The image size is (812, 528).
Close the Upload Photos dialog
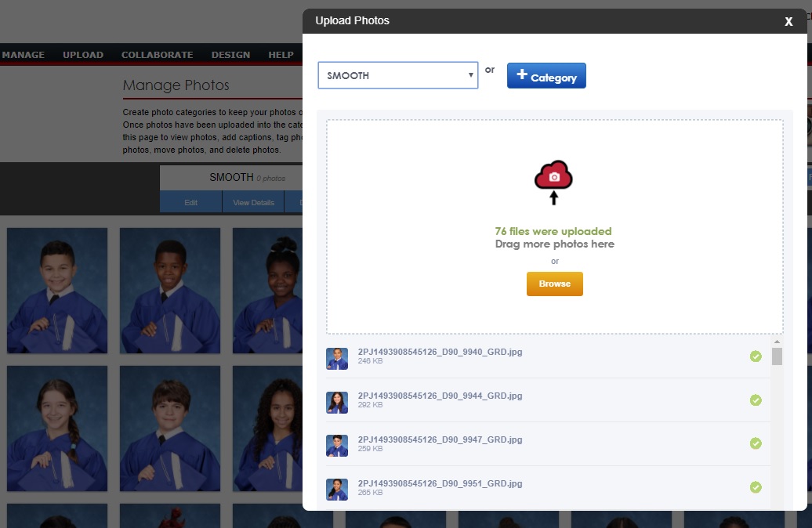[788, 21]
